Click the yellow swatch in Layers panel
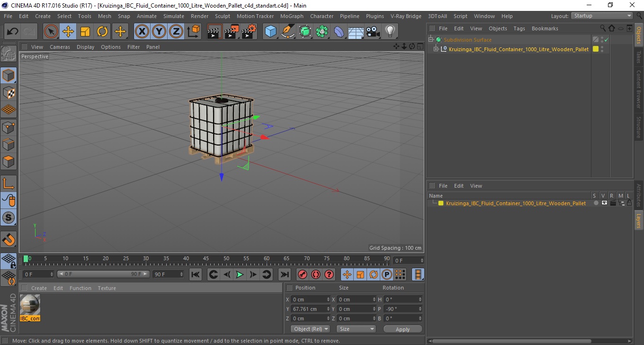This screenshot has width=644, height=345. 441,203
